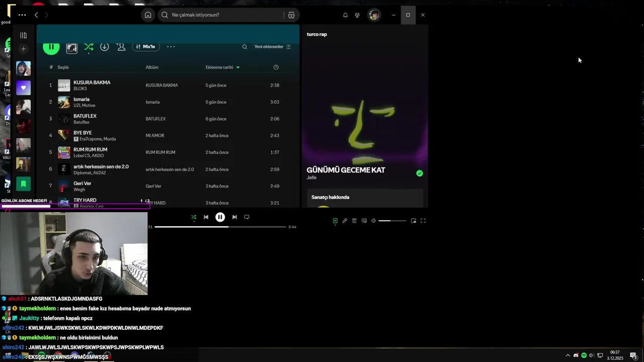Select the track Geri Ver

pyautogui.click(x=83, y=183)
